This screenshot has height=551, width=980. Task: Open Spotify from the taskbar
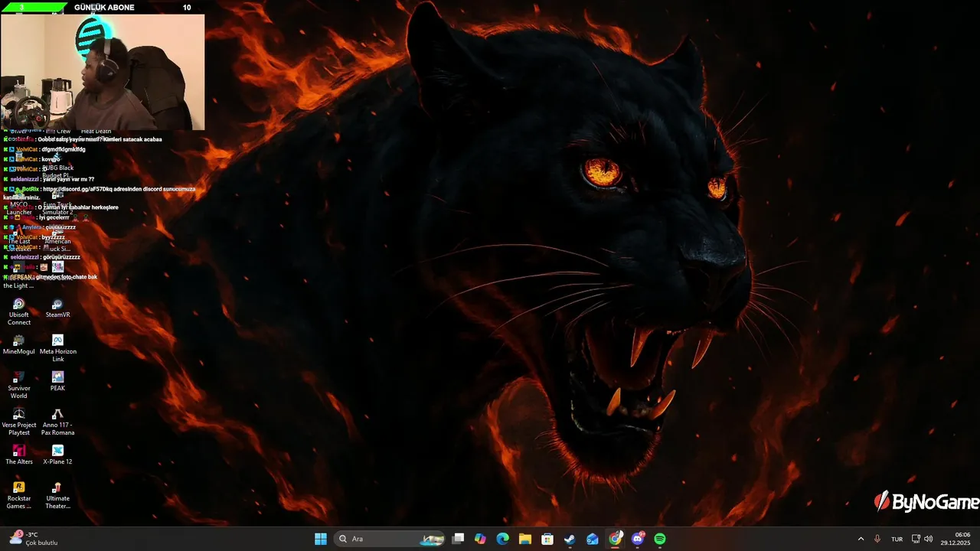660,539
